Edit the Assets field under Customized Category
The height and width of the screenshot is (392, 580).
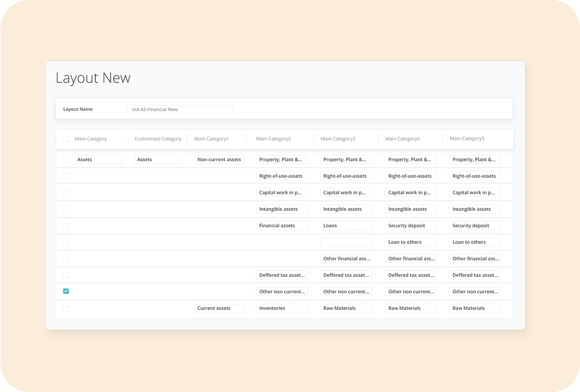point(158,160)
